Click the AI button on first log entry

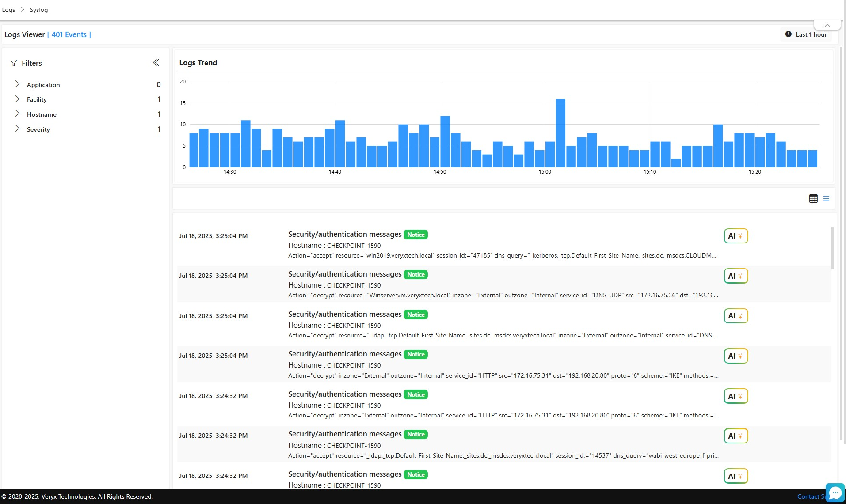735,236
